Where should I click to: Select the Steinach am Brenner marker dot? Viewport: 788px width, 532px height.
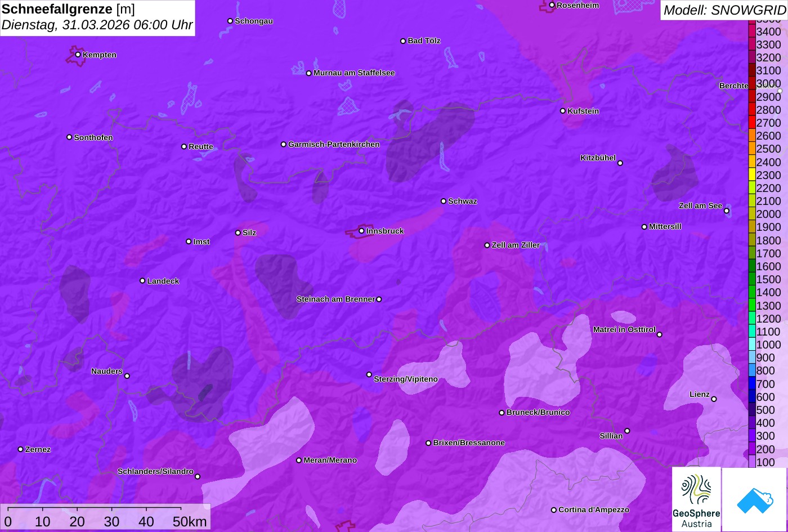click(379, 299)
